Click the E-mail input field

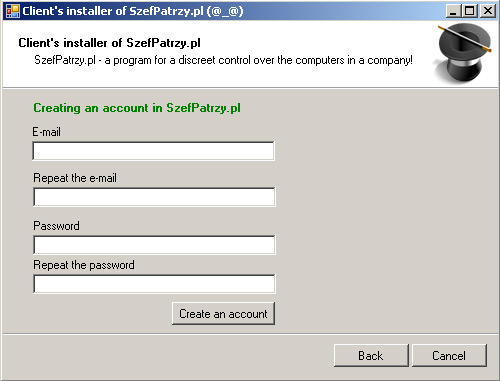click(154, 151)
